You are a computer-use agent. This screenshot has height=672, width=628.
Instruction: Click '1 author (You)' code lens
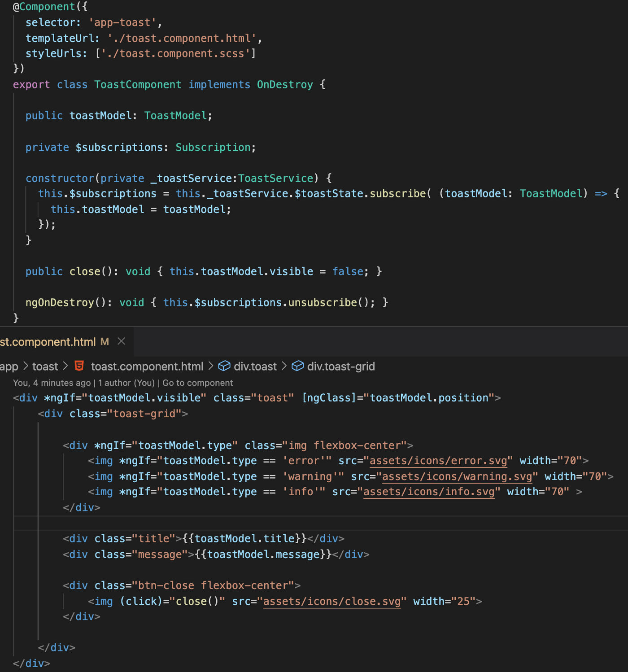(x=126, y=383)
